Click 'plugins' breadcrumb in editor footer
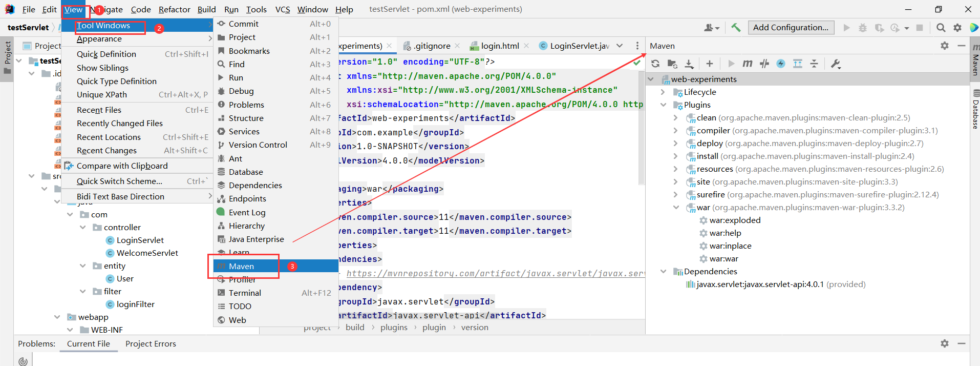Image resolution: width=980 pixels, height=366 pixels. coord(394,327)
